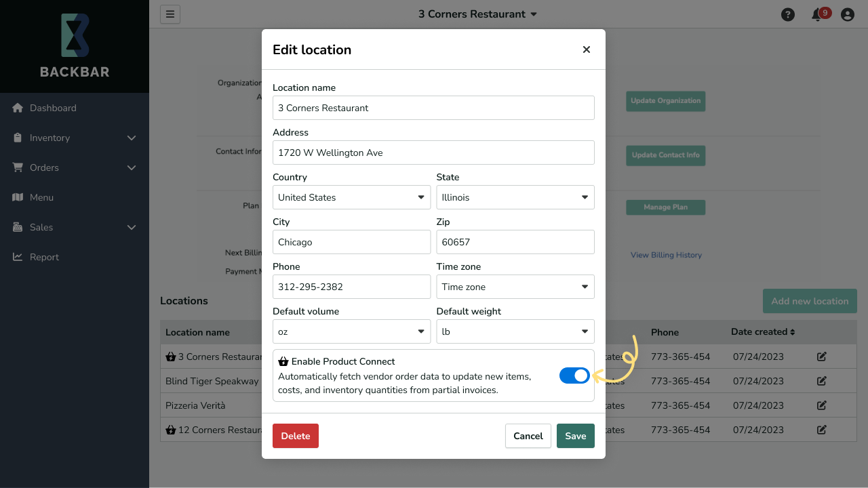Click the Report chart icon
Viewport: 868px width, 488px height.
(x=18, y=257)
